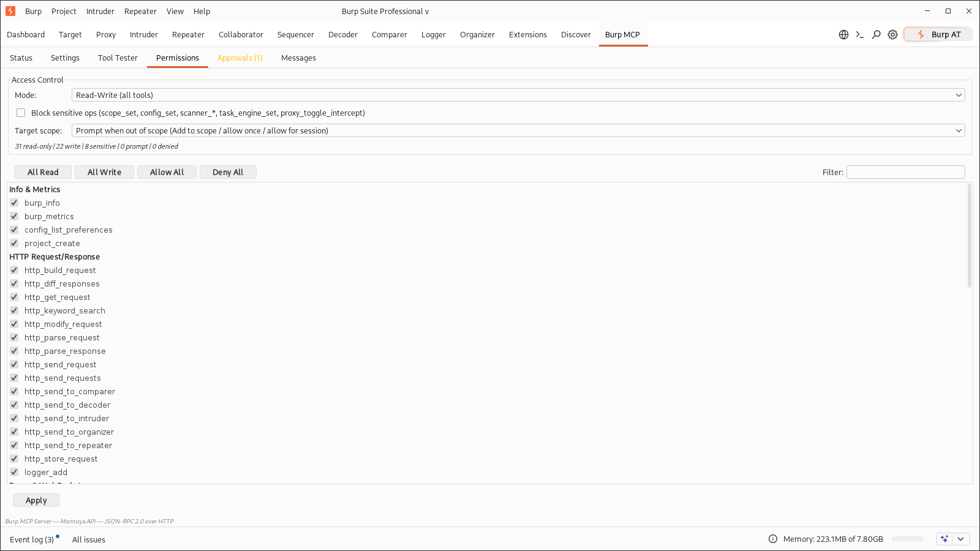Viewport: 980px width, 551px height.
Task: Click the Apply button
Action: click(x=36, y=500)
